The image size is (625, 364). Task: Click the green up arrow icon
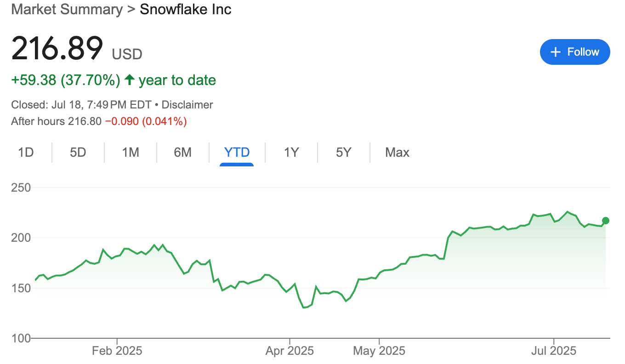click(130, 80)
